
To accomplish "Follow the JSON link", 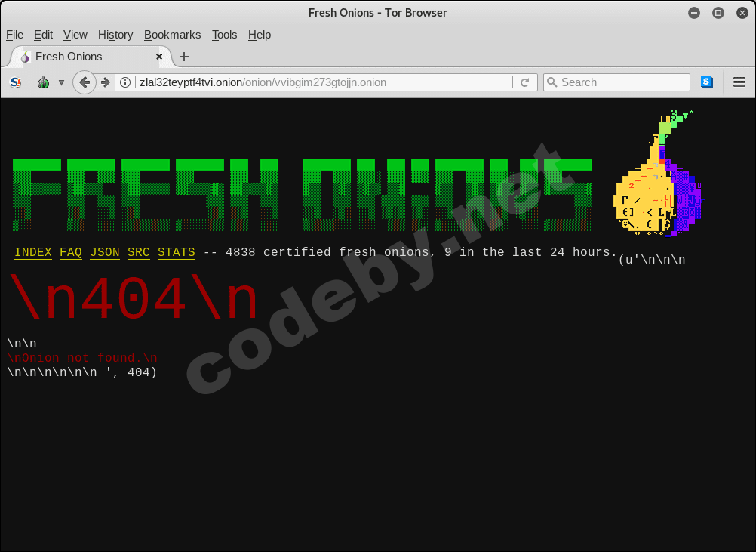I will pyautogui.click(x=105, y=252).
